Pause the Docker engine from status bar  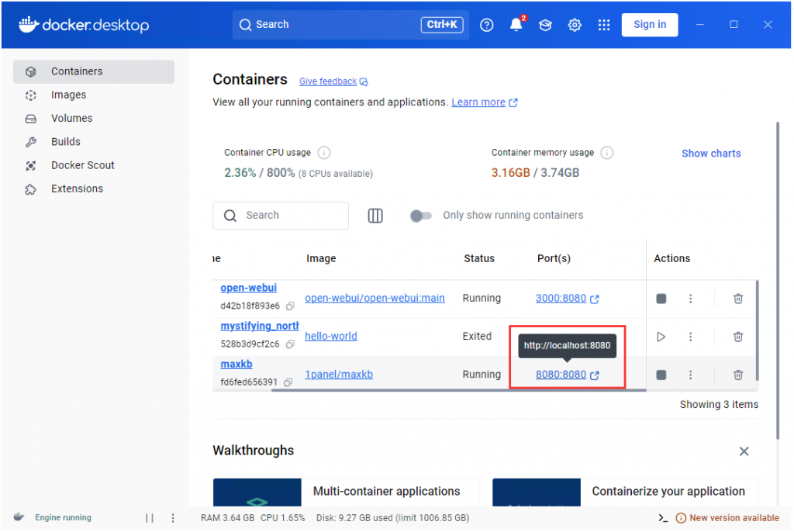tap(150, 518)
